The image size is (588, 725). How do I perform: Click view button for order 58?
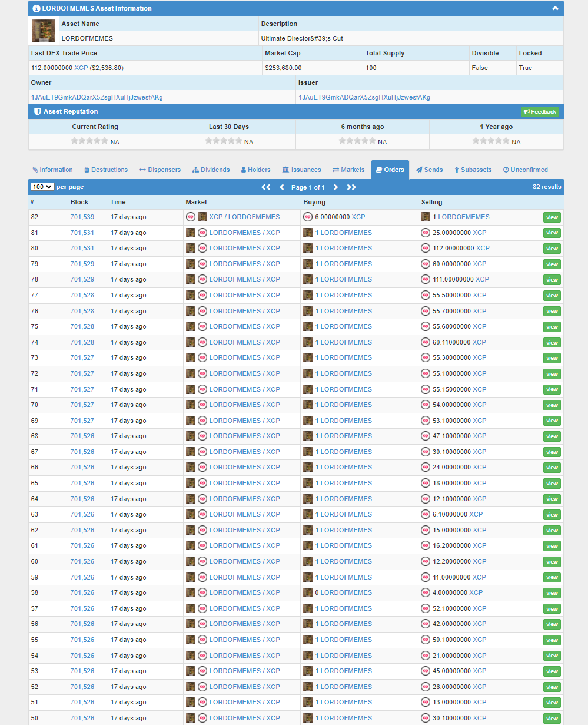point(552,593)
